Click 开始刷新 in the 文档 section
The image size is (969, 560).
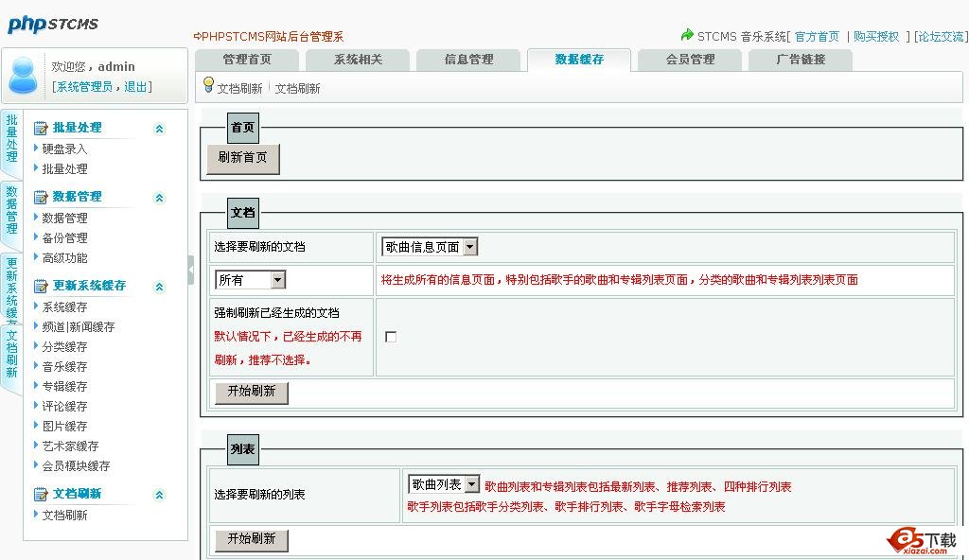[x=252, y=392]
